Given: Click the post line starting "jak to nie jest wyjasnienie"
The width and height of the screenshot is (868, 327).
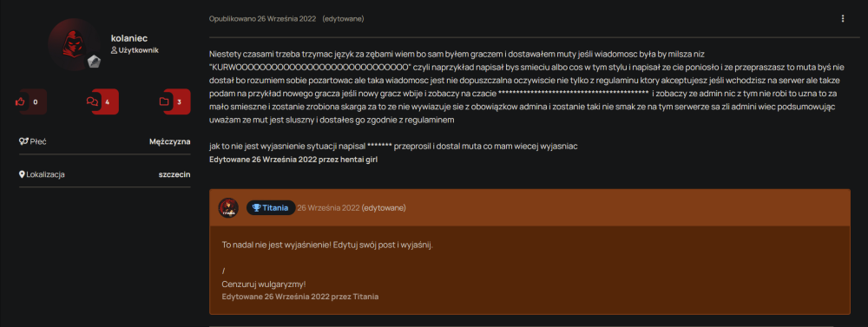Looking at the screenshot, I should (x=393, y=147).
